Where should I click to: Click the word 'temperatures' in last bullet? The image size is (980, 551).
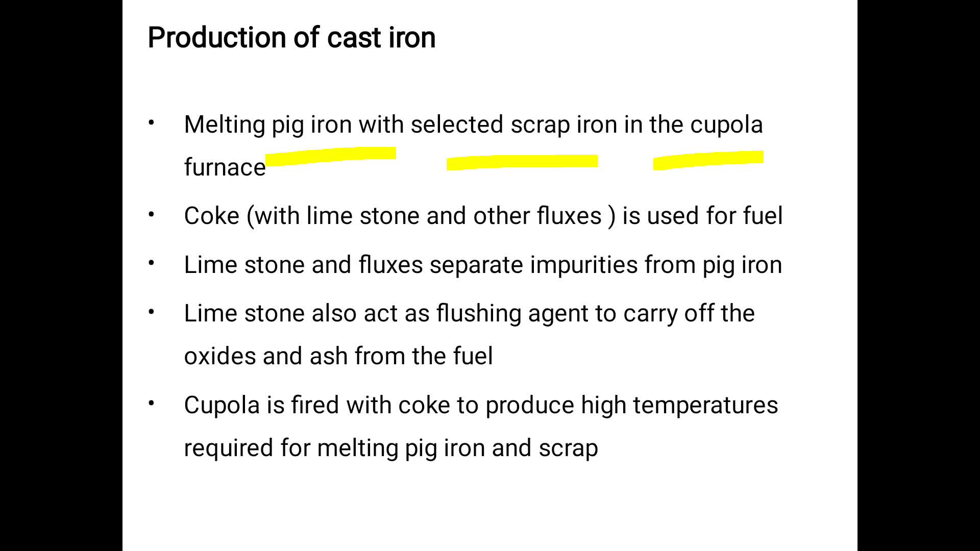705,406
